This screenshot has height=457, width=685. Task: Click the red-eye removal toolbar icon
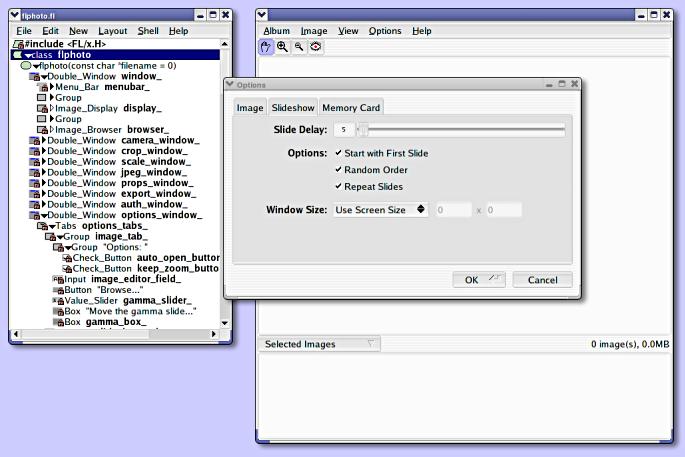pyautogui.click(x=315, y=46)
